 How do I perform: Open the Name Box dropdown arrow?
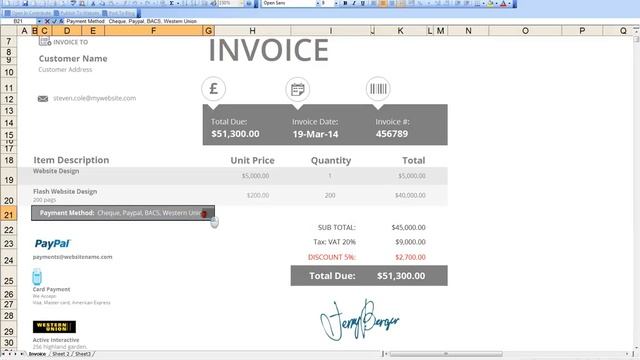(x=39, y=21)
